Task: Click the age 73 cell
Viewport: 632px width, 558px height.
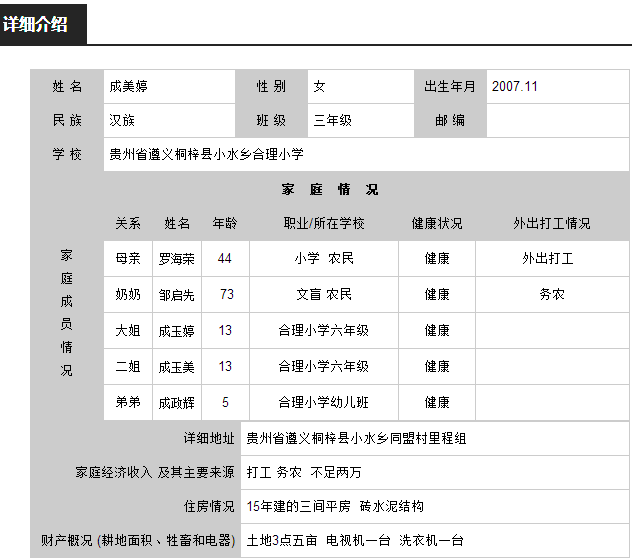Action: click(x=225, y=294)
